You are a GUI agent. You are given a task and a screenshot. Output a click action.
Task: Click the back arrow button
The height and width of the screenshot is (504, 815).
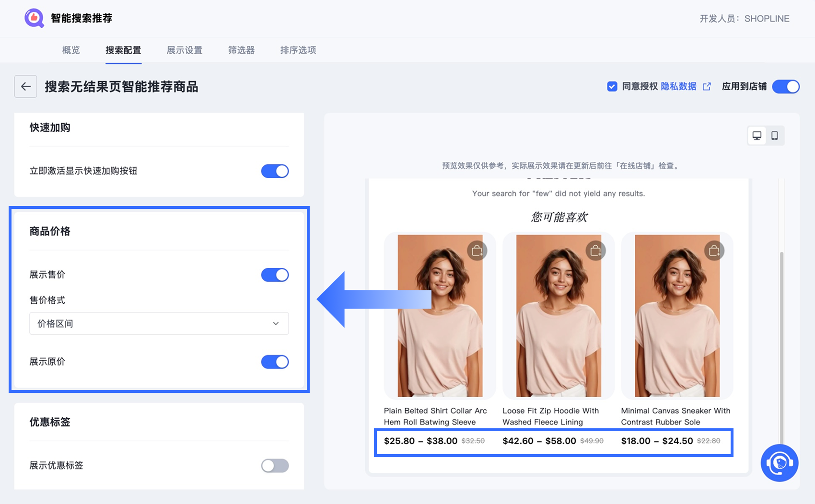[26, 87]
